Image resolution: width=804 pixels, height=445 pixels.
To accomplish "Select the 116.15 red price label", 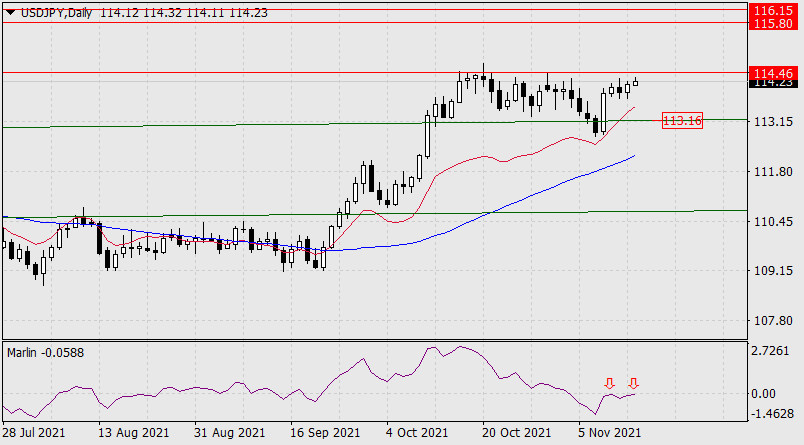I will coord(773,10).
